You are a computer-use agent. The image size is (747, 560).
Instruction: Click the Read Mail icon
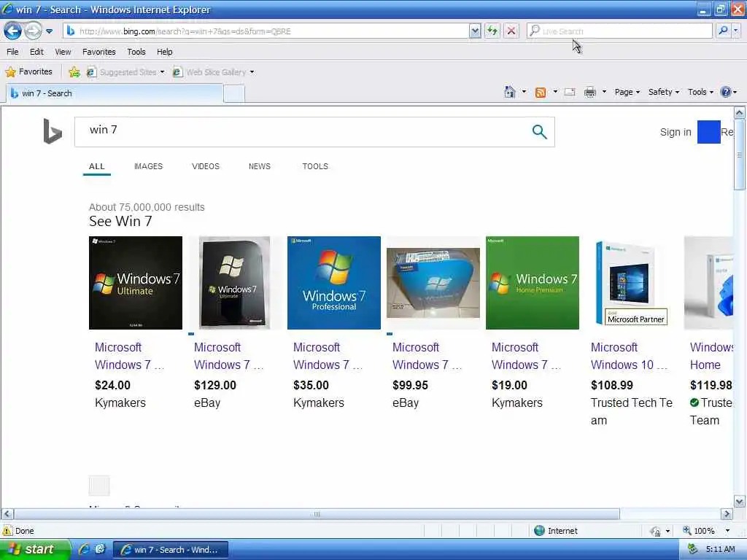570,92
